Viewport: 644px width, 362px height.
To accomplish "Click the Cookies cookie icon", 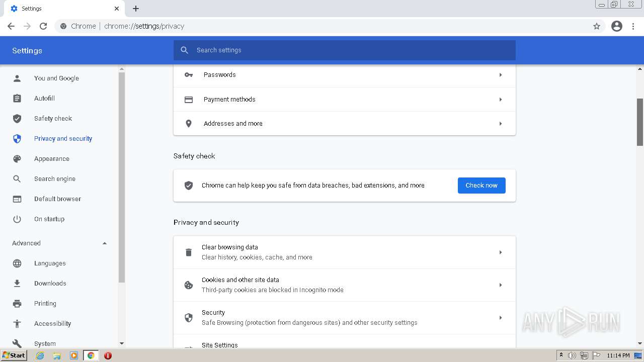I will point(189,285).
